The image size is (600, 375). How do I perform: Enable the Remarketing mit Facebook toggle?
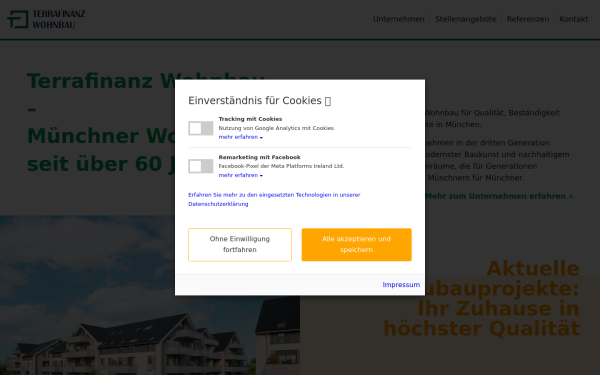coord(201,166)
